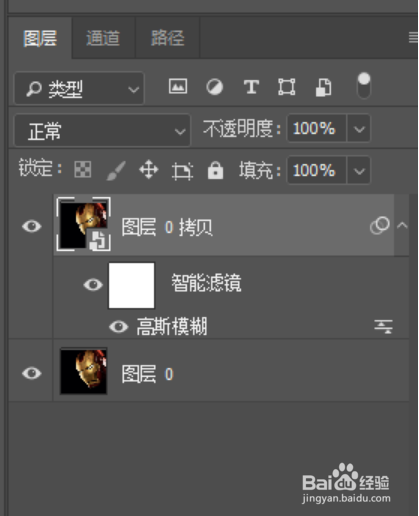Lock all layer attributes
The image size is (419, 516).
(215, 170)
